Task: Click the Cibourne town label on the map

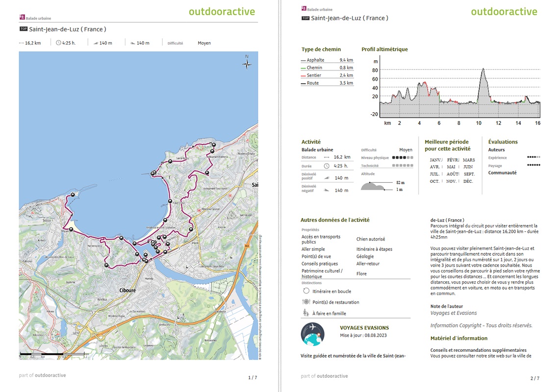Action: (x=127, y=290)
